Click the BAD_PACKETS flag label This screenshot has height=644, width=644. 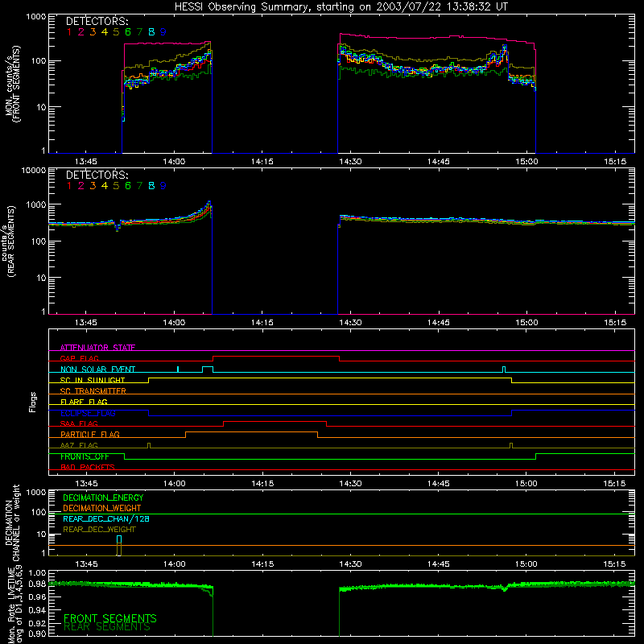tap(88, 467)
